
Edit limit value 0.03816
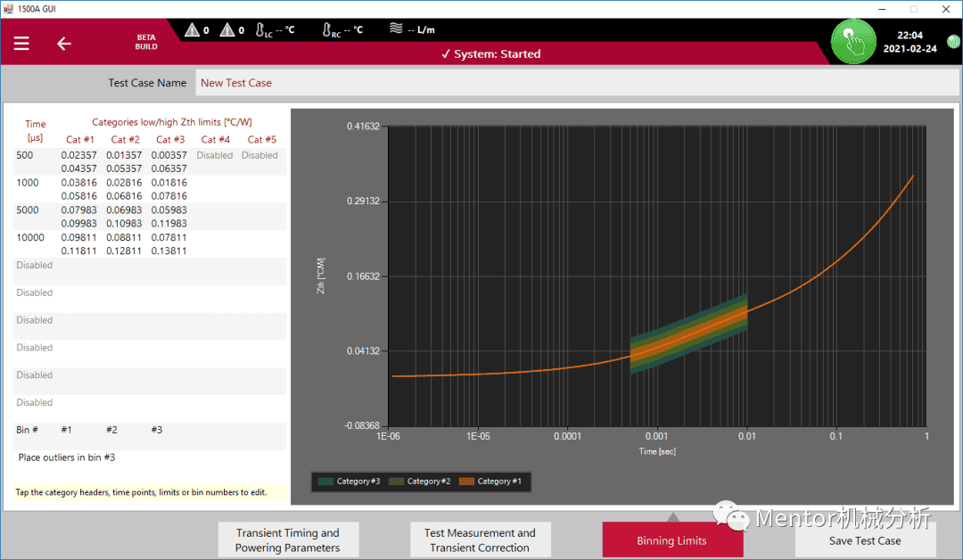tap(78, 183)
